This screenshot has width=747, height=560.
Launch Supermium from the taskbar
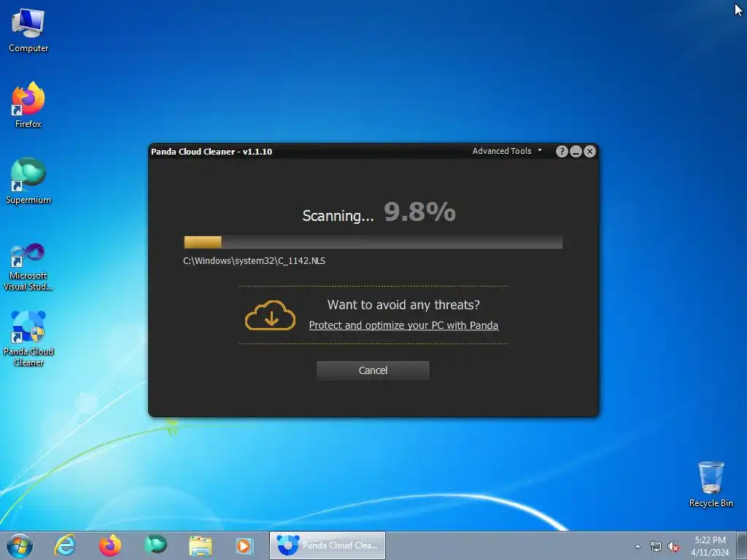pos(155,545)
